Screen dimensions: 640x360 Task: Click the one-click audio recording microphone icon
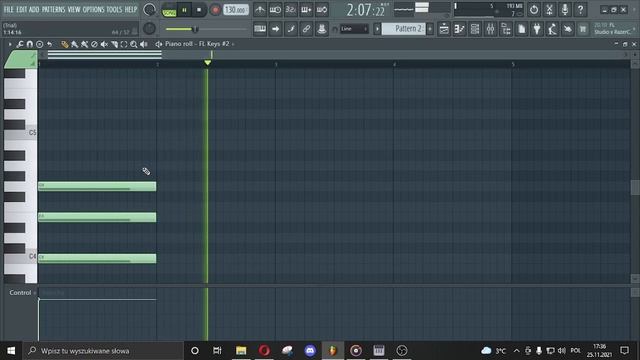(x=565, y=9)
